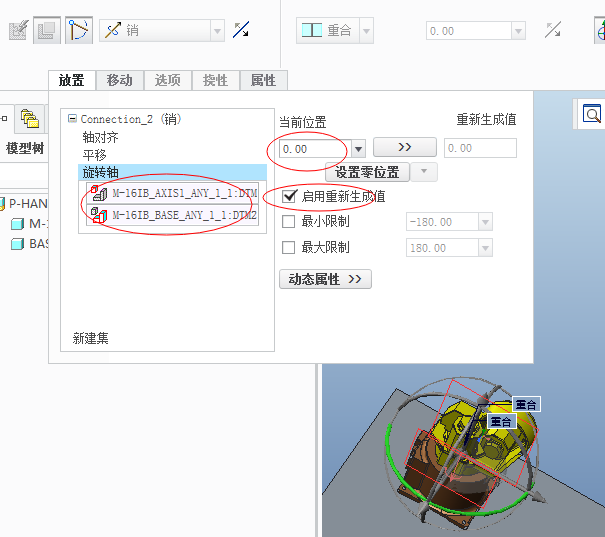The image size is (605, 537).
Task: Select 轴对齐 constraint in the list
Action: coord(100,137)
